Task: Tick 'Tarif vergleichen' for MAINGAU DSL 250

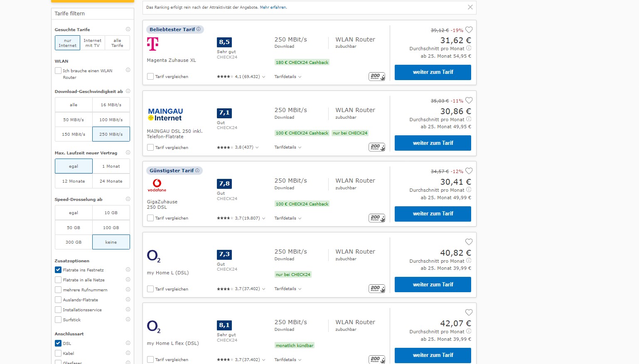Action: coord(150,147)
